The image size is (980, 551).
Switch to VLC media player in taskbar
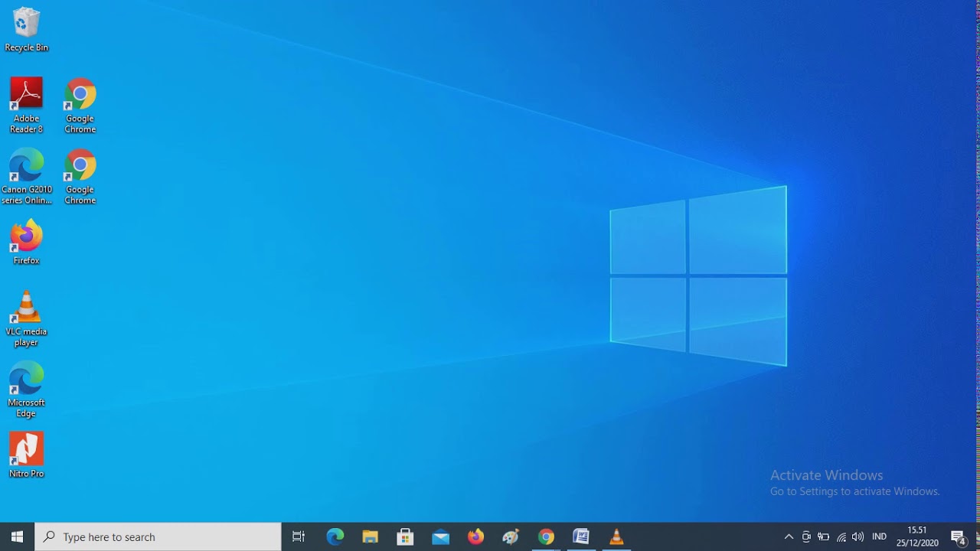point(616,536)
